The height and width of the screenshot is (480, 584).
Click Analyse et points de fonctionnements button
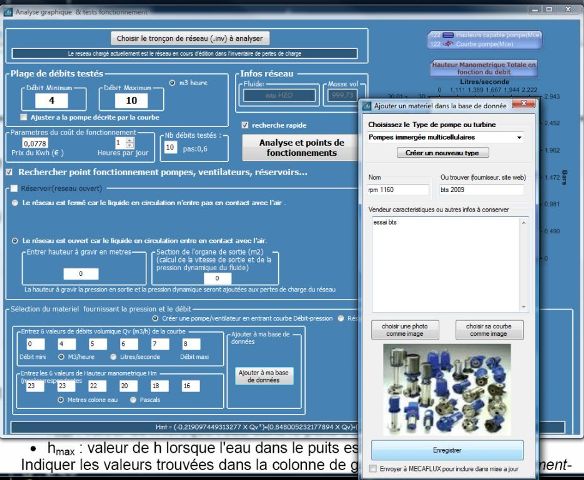[x=301, y=148]
